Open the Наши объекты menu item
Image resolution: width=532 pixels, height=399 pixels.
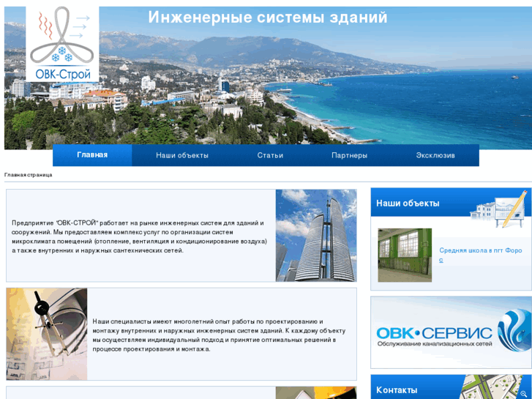182,155
